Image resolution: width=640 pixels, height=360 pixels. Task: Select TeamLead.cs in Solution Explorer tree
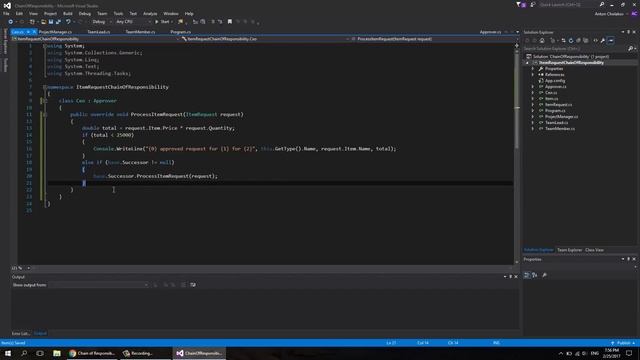click(x=556, y=122)
